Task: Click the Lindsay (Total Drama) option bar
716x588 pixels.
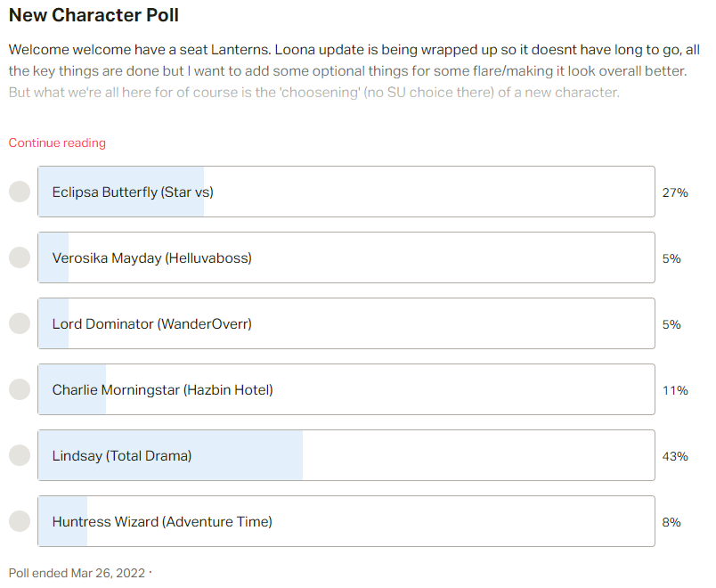Action: click(x=346, y=455)
